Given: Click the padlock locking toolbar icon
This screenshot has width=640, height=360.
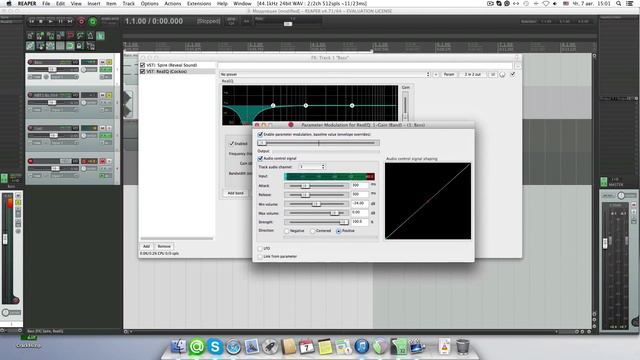Looking at the screenshot, I should [x=80, y=46].
